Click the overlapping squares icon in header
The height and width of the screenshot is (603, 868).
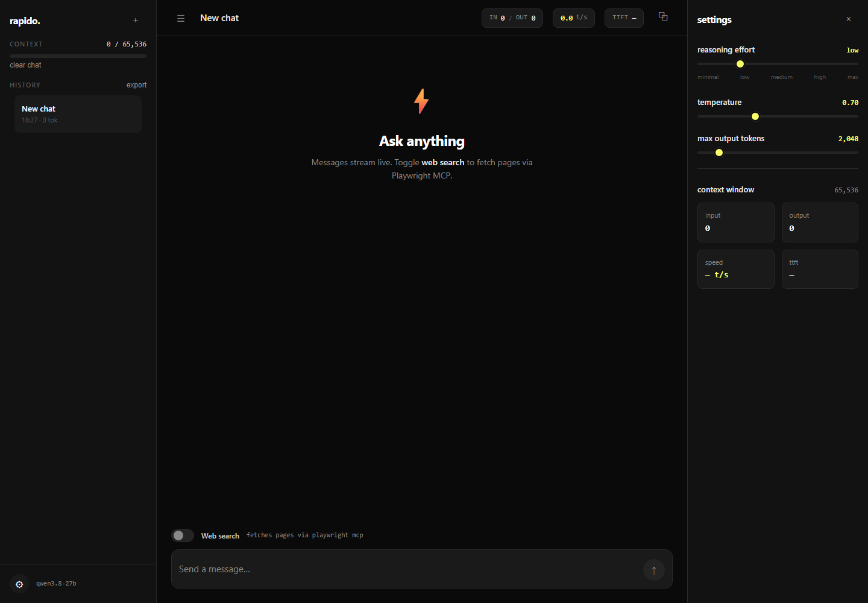pos(663,17)
